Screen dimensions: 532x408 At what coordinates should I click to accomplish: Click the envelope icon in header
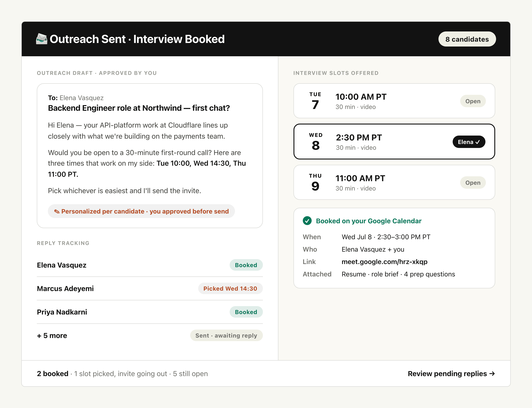(42, 39)
